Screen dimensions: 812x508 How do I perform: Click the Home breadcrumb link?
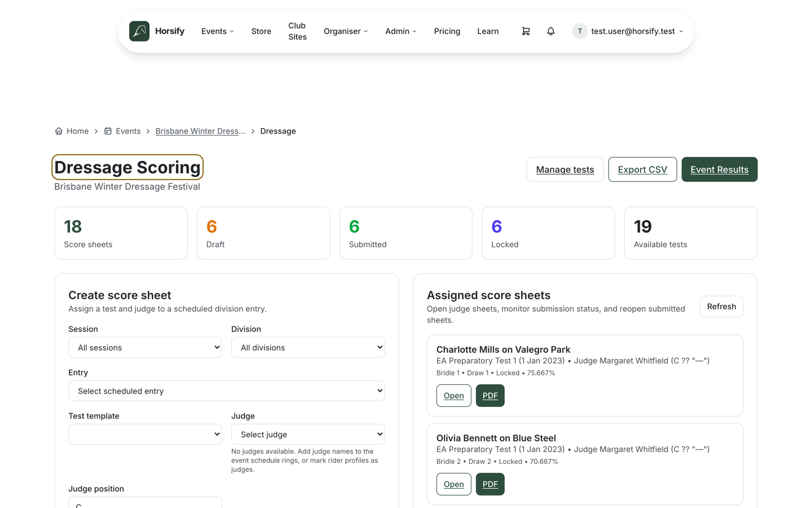[x=78, y=131]
